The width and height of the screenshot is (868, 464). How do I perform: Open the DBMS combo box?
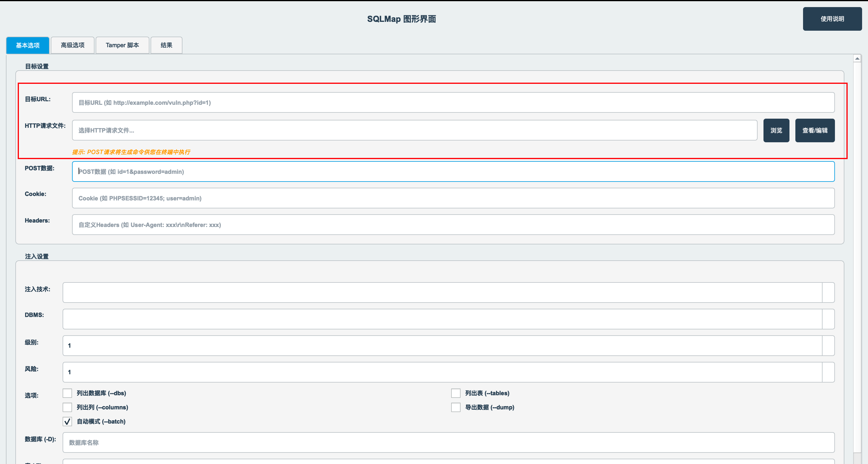tap(828, 319)
